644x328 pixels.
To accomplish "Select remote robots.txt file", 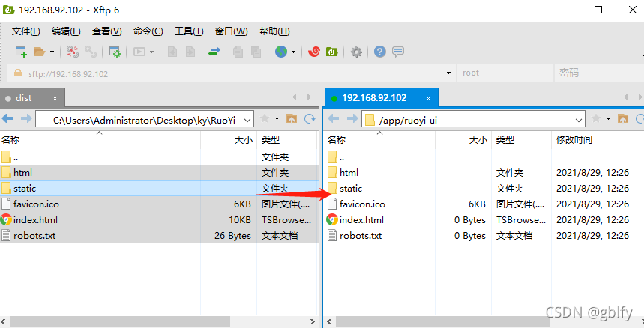I will 484,236.
